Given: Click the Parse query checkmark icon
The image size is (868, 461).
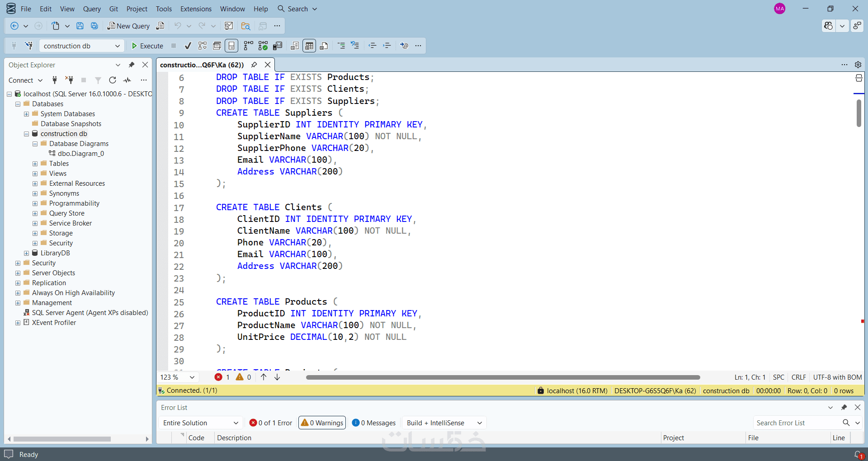Looking at the screenshot, I should coord(188,46).
